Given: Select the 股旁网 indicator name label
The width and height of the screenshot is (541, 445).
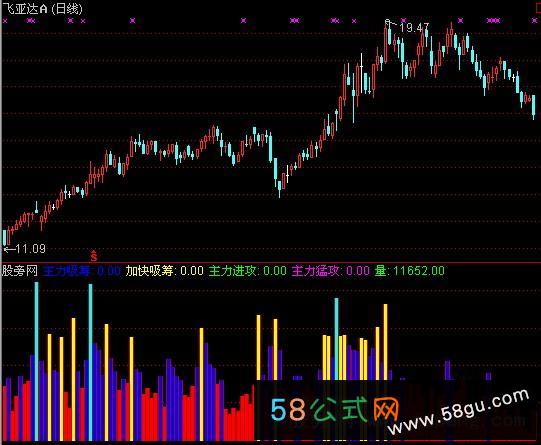Looking at the screenshot, I should [20, 271].
